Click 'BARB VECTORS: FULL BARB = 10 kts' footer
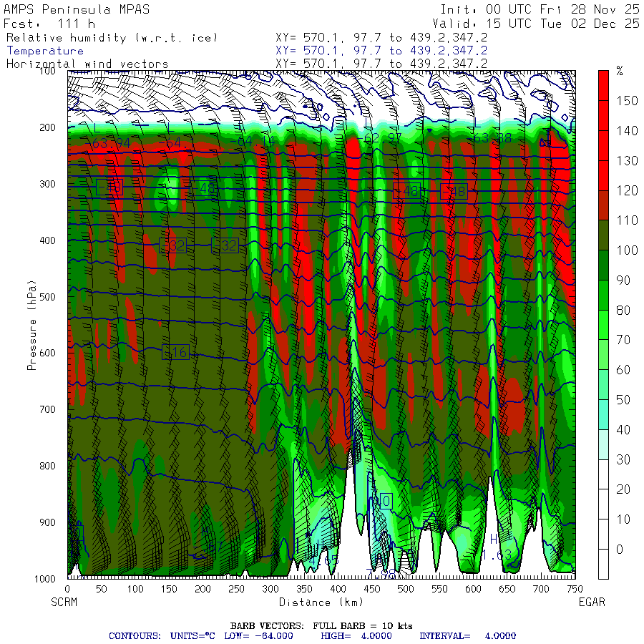This screenshot has height=644, width=644. tap(321, 626)
